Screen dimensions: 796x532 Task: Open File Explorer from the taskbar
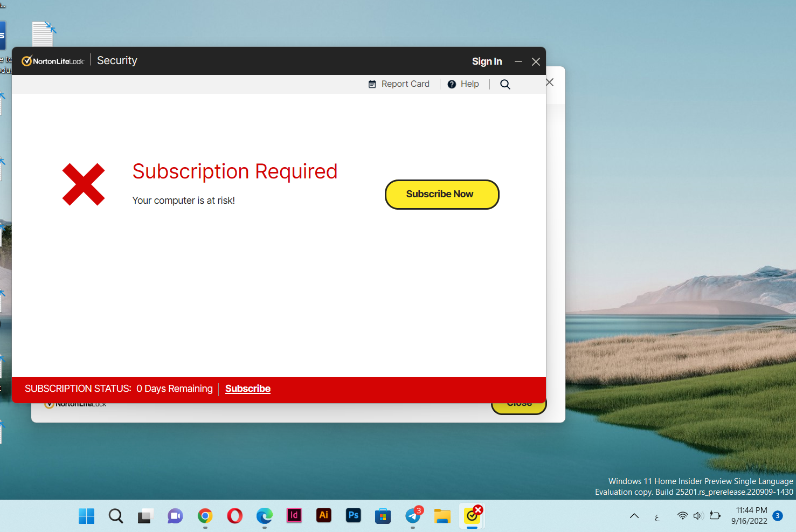442,516
